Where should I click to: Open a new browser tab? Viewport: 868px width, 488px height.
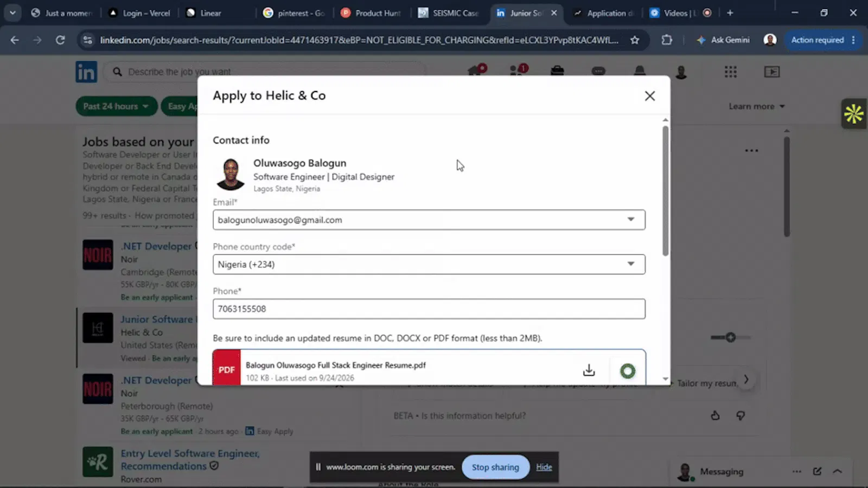pyautogui.click(x=730, y=13)
